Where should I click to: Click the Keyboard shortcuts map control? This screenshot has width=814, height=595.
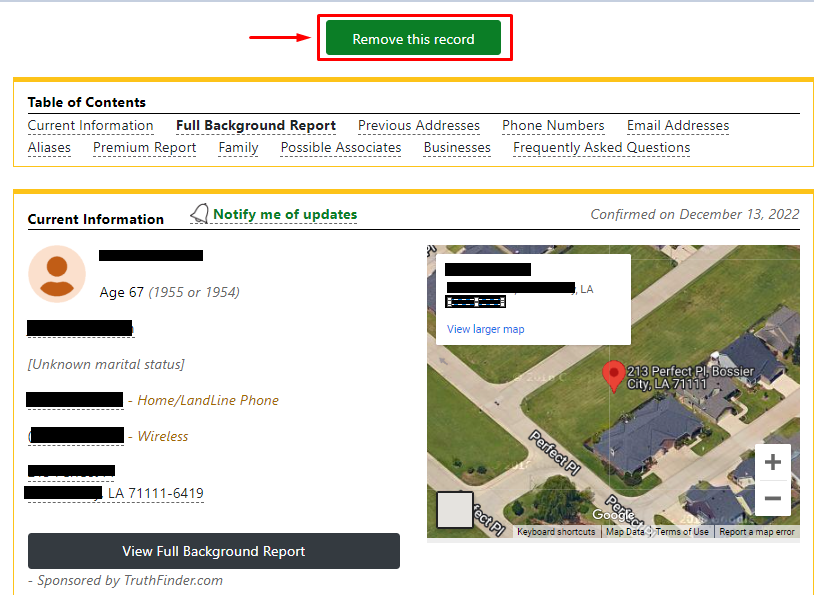(x=556, y=531)
